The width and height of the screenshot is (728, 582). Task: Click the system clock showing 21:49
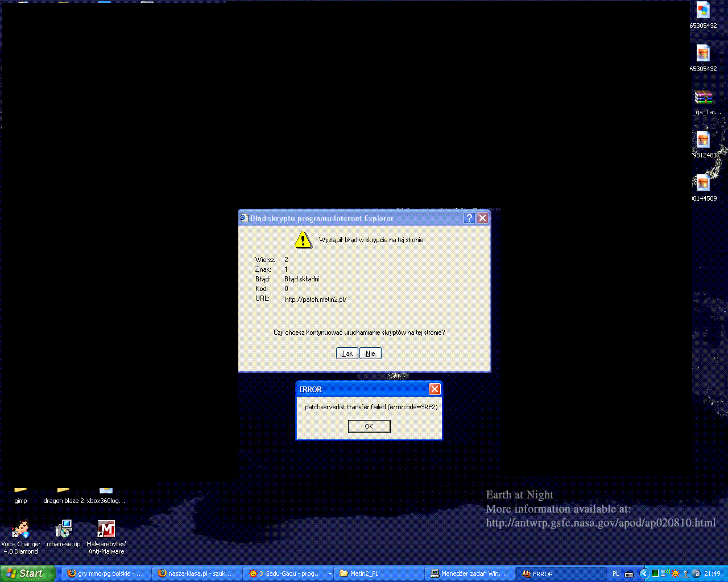coord(712,573)
